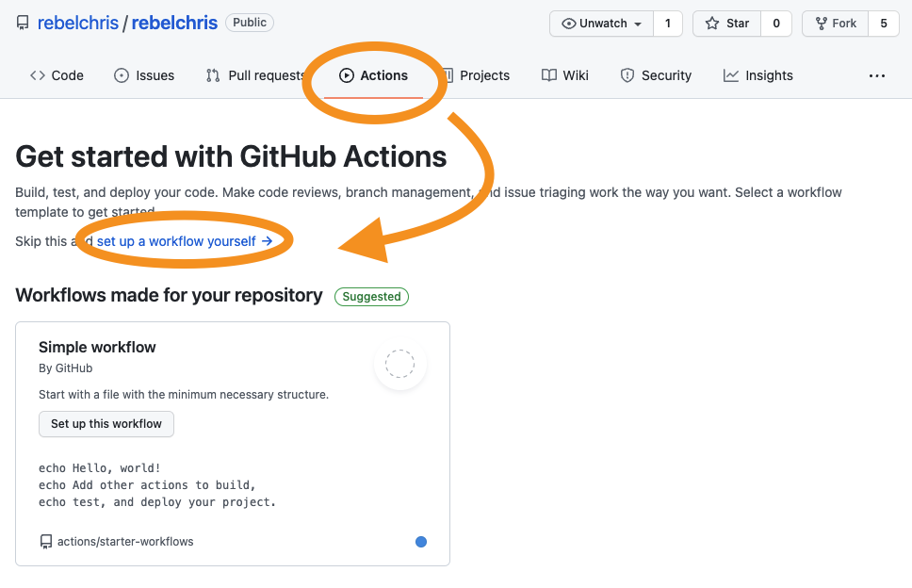
Task: Open the three-dot overflow menu
Action: [x=877, y=75]
